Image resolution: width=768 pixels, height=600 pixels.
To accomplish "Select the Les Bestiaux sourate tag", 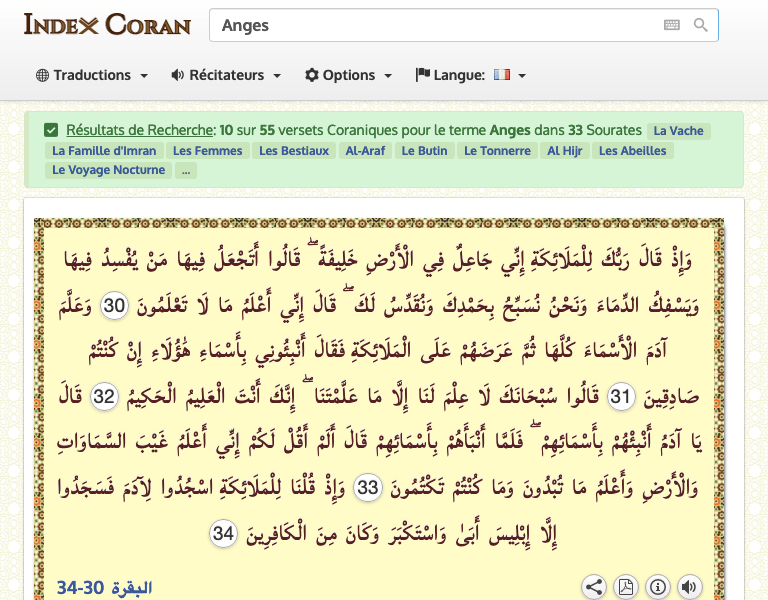I will pyautogui.click(x=294, y=150).
